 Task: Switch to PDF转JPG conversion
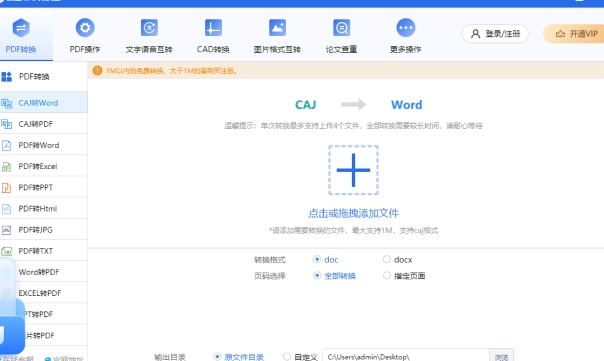(44, 230)
